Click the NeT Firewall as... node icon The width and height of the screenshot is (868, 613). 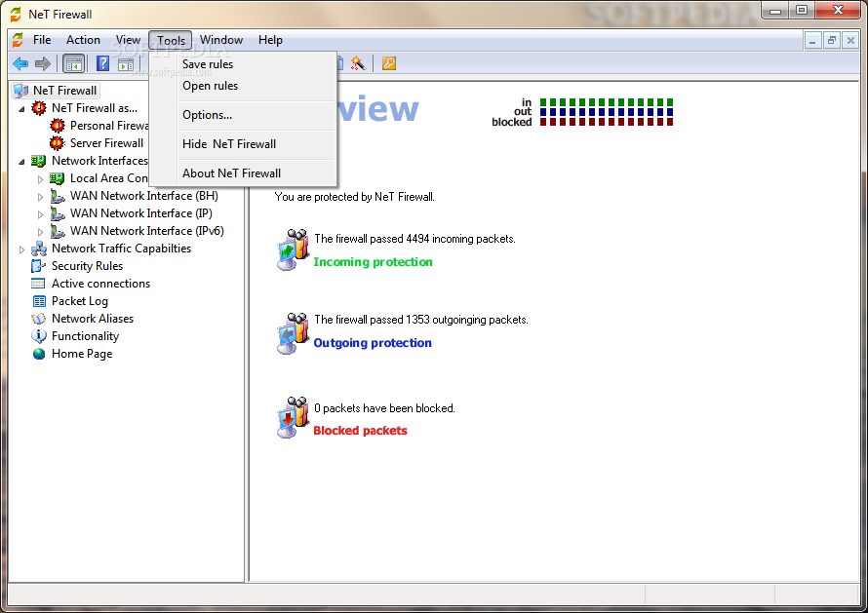coord(39,108)
